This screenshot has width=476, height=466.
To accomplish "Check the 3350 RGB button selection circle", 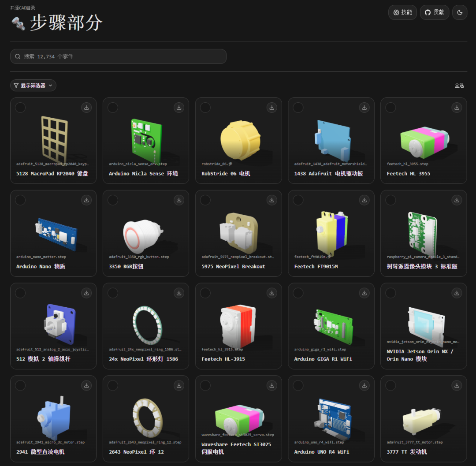I will [x=113, y=200].
